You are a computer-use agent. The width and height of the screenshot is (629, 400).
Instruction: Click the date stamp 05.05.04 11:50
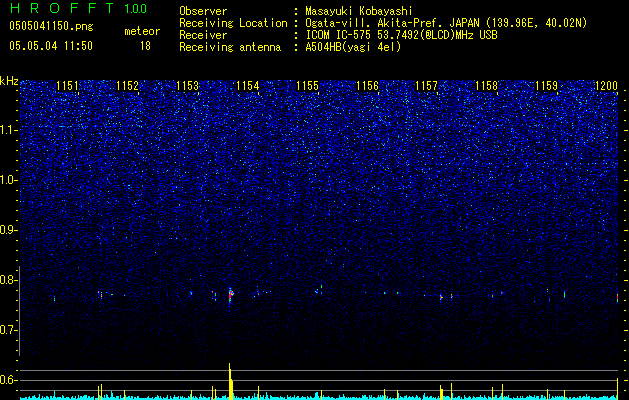coord(51,46)
